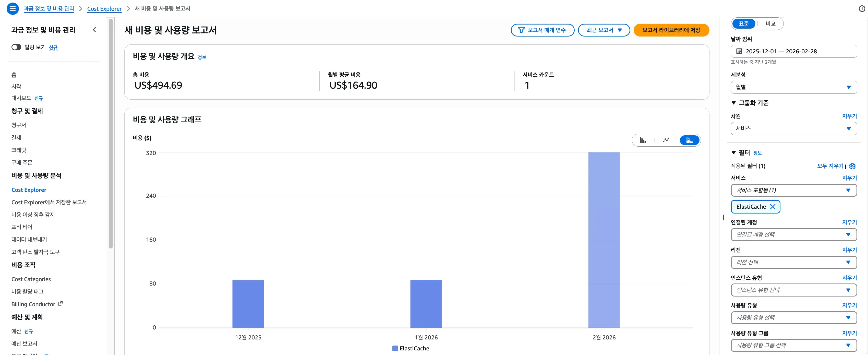Viewport: 868px width, 355px height.
Task: Toggle the 빌링 보기 switch
Action: pos(16,47)
